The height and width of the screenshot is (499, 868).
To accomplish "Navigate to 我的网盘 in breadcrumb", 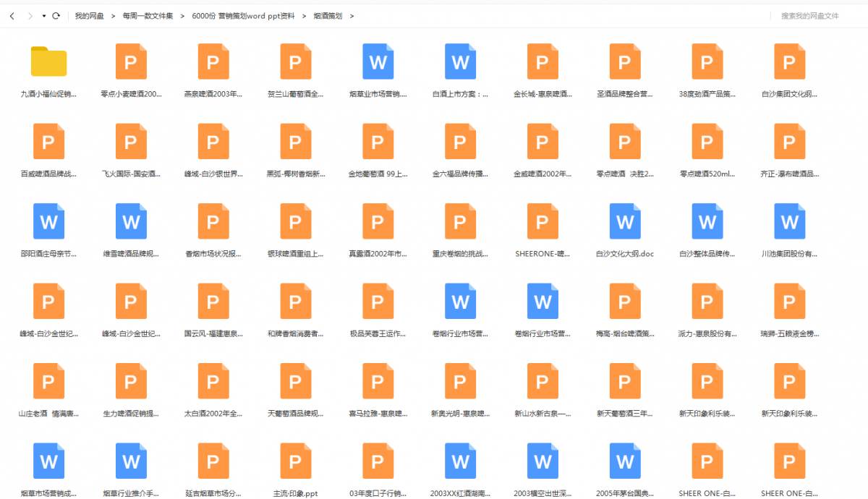I will pos(89,16).
